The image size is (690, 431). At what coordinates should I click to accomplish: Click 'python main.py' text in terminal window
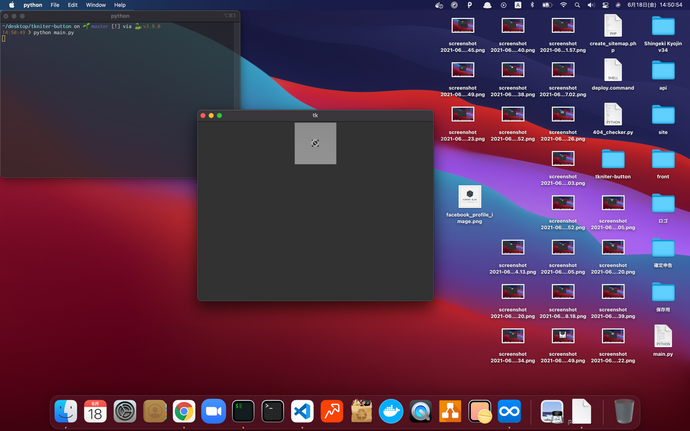(x=54, y=33)
